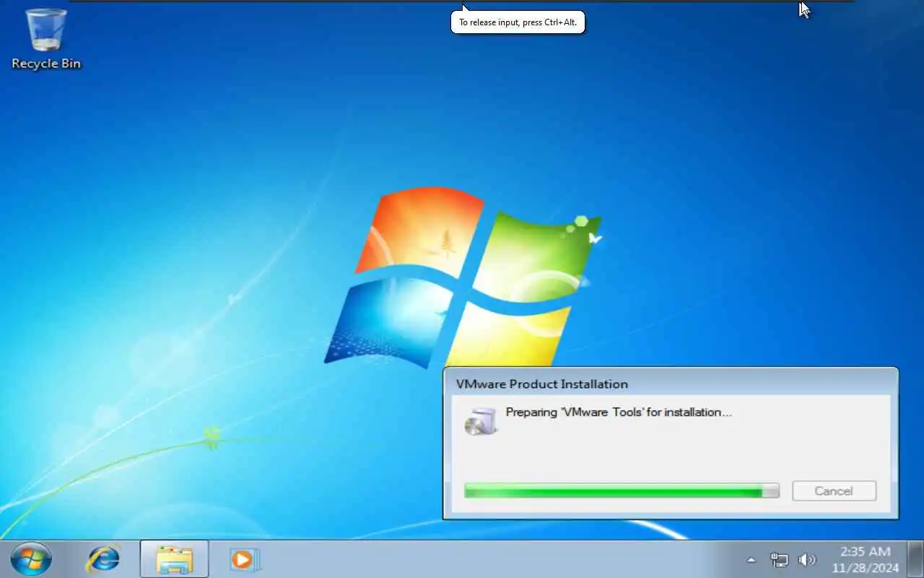Launch Windows Media Player from taskbar
The image size is (924, 578).
coord(244,559)
